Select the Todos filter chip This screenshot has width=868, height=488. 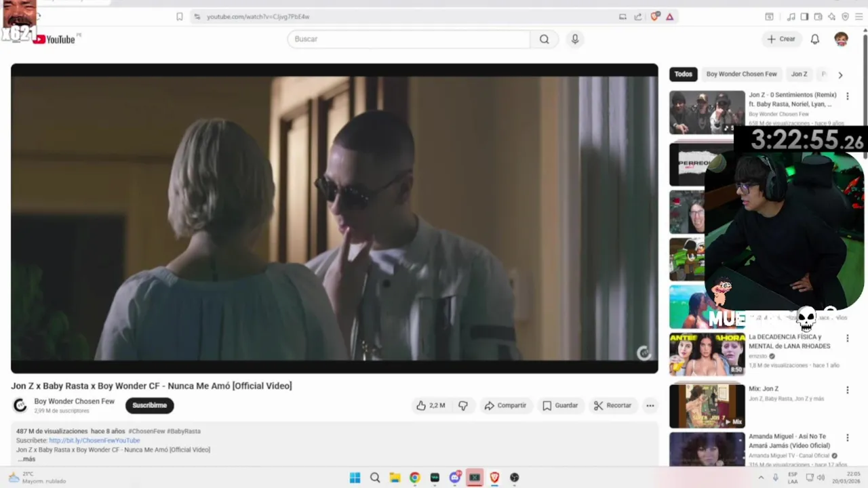tap(684, 75)
